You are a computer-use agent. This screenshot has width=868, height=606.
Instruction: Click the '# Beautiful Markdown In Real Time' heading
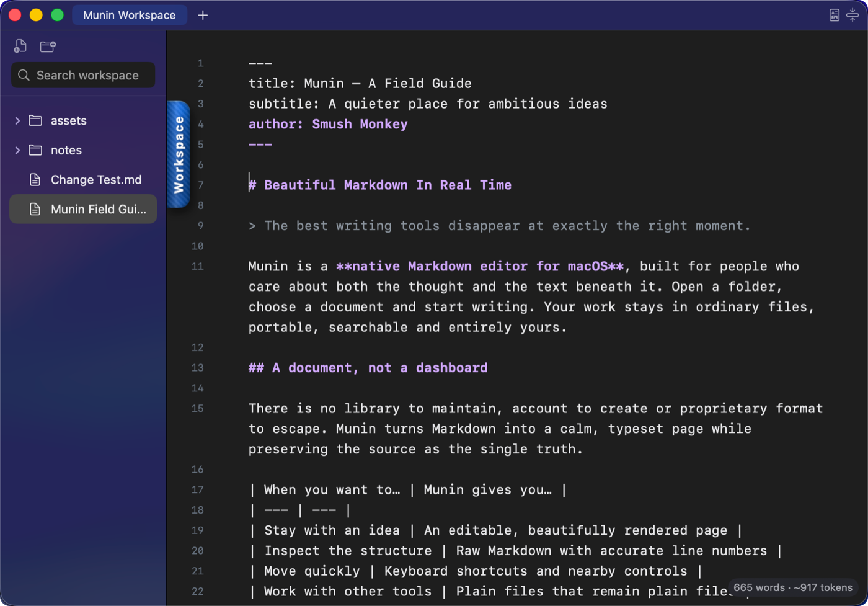pos(380,185)
